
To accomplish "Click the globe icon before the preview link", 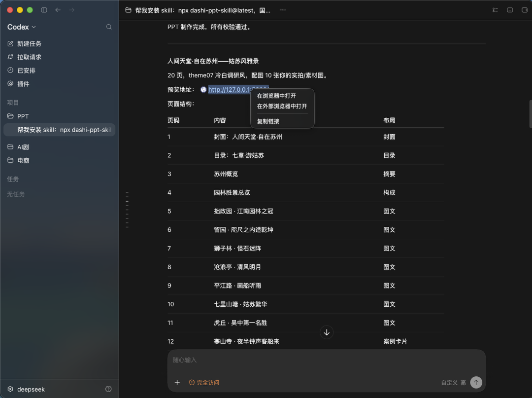I will tap(203, 90).
